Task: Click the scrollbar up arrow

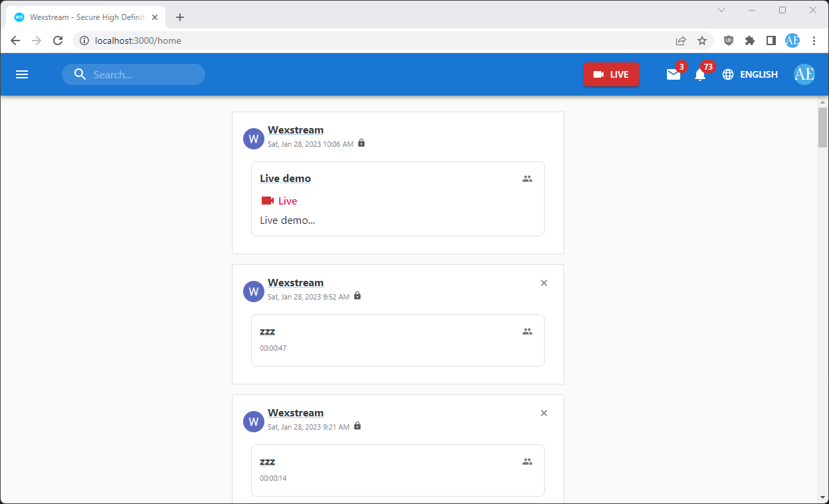Action: [823, 102]
